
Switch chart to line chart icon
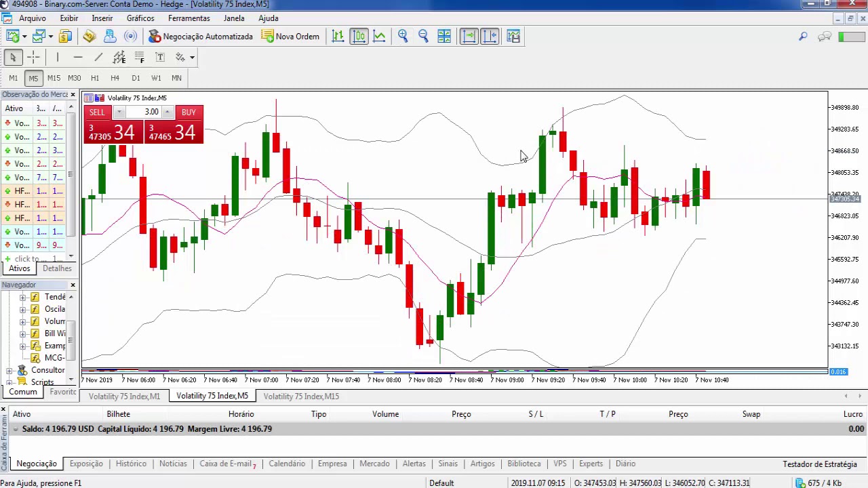tap(379, 36)
